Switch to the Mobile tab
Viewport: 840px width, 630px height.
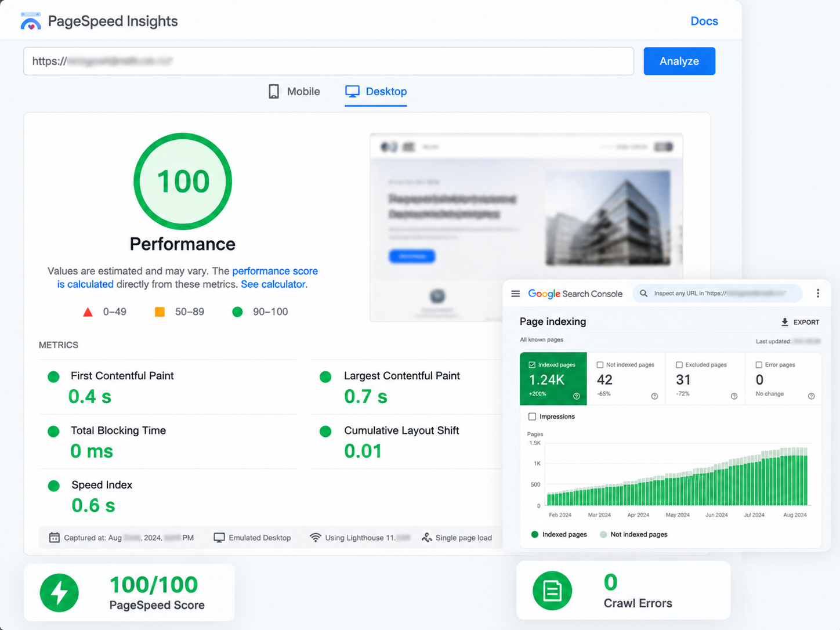pos(294,92)
